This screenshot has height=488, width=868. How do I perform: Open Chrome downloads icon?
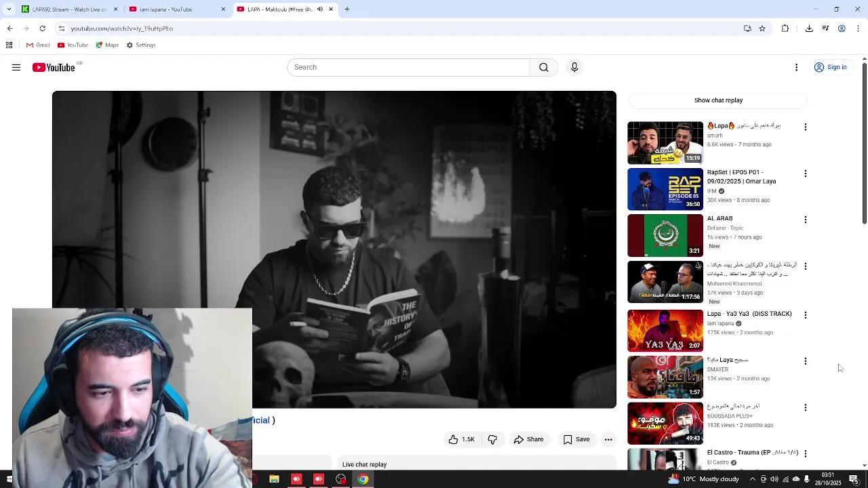pyautogui.click(x=809, y=28)
